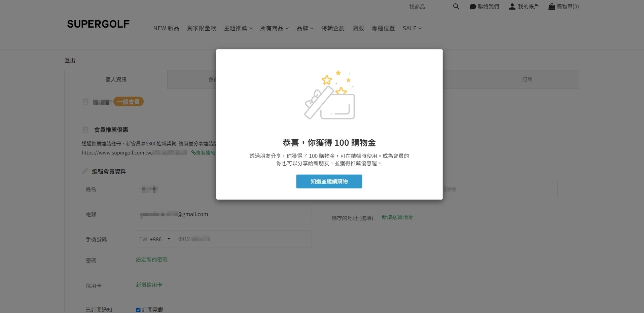Click the account person icon
Image resolution: width=644 pixels, height=313 pixels.
click(512, 6)
